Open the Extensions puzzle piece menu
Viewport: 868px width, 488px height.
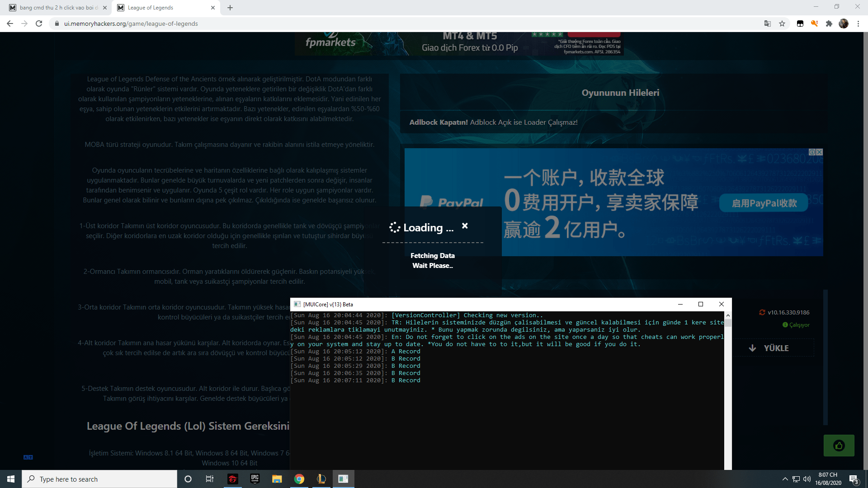click(829, 23)
